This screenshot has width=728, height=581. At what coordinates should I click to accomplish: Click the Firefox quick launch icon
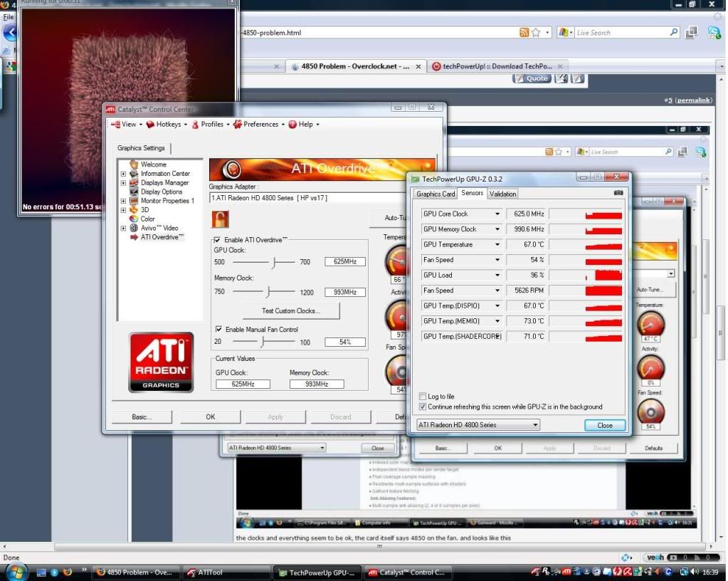[x=68, y=572]
